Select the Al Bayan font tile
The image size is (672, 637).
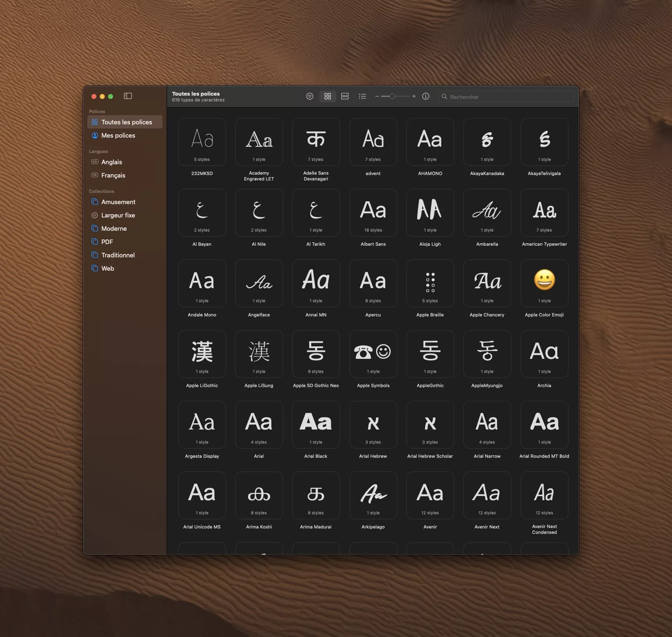(x=202, y=212)
